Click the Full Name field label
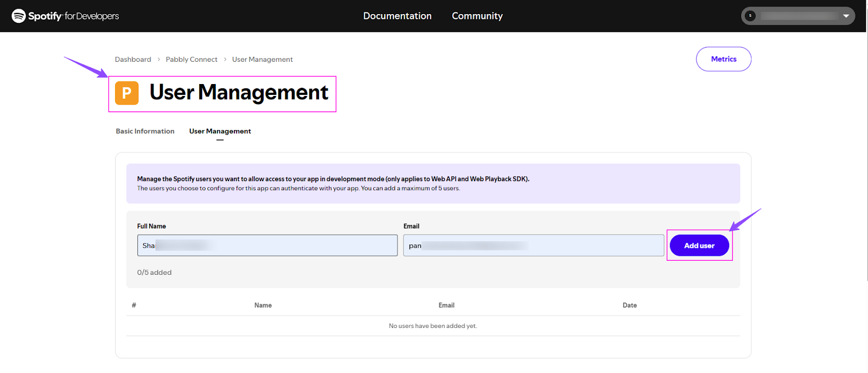 [151, 226]
